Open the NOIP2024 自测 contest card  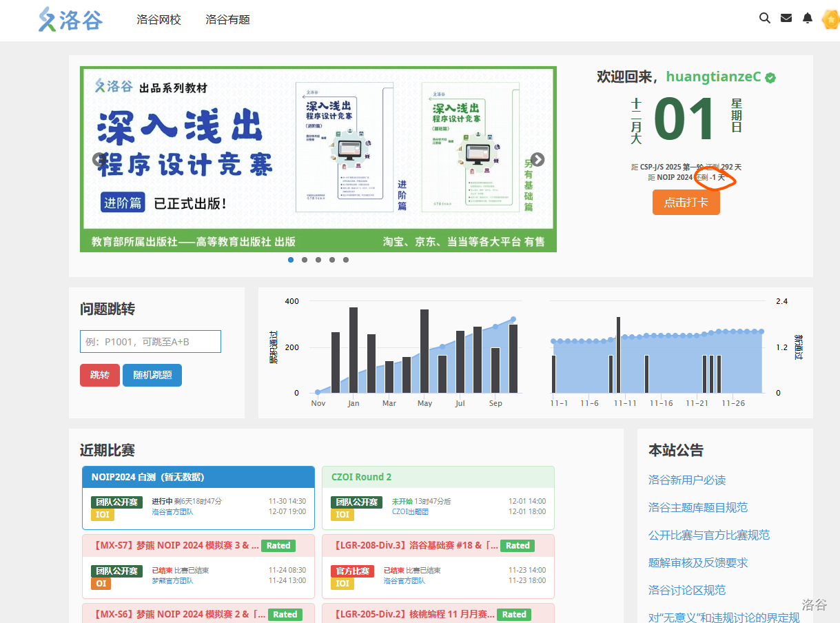147,477
